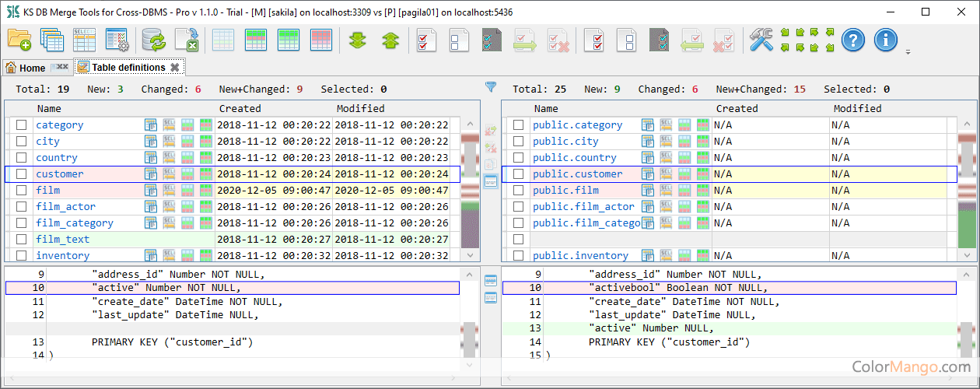The image size is (980, 389).
Task: Click the green up-arrows previous difference icon
Action: (x=390, y=40)
